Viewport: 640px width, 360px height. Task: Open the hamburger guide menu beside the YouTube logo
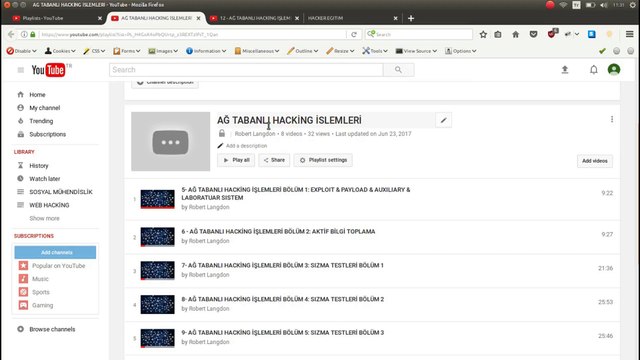click(20, 70)
